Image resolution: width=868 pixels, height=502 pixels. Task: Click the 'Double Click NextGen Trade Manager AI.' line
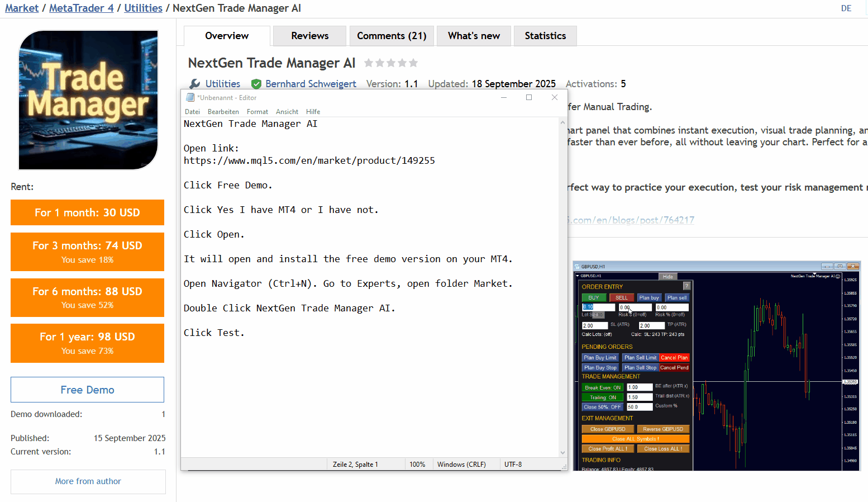289,308
